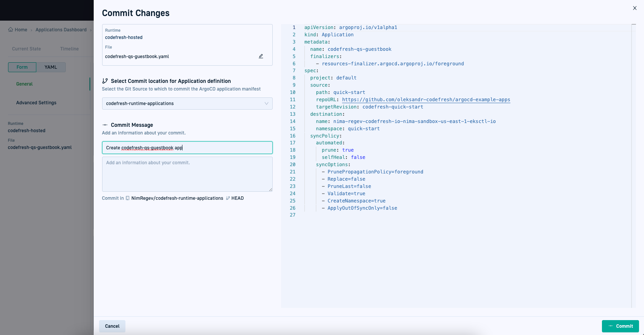Click the pencil edit icon beside file name
The image size is (644, 335).
pyautogui.click(x=261, y=56)
